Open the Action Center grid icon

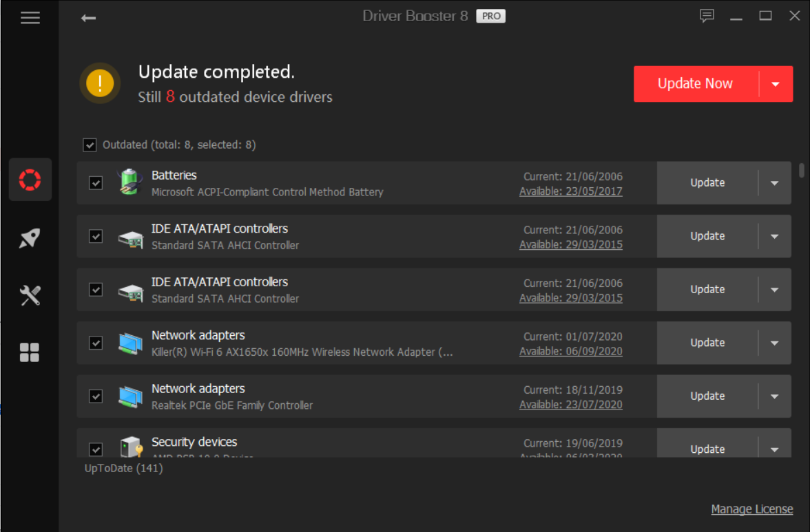click(x=30, y=352)
